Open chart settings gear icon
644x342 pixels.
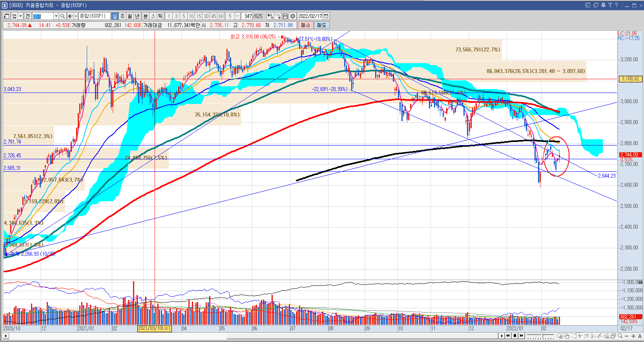tap(293, 16)
